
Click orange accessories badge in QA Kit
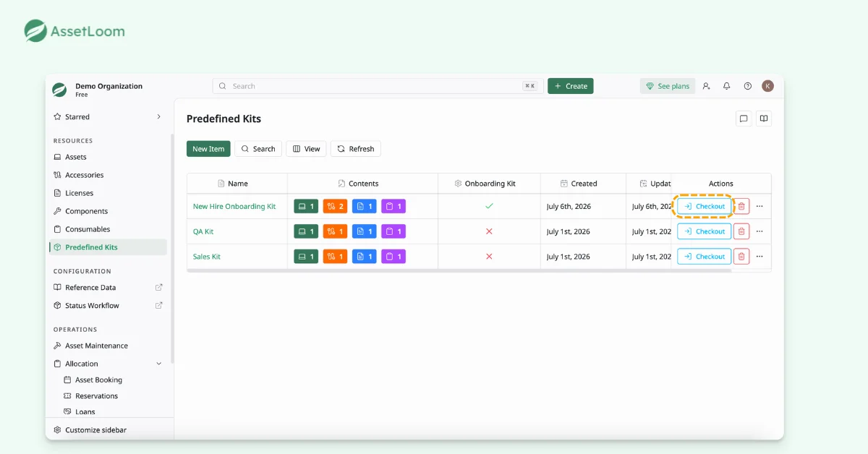pyautogui.click(x=335, y=231)
